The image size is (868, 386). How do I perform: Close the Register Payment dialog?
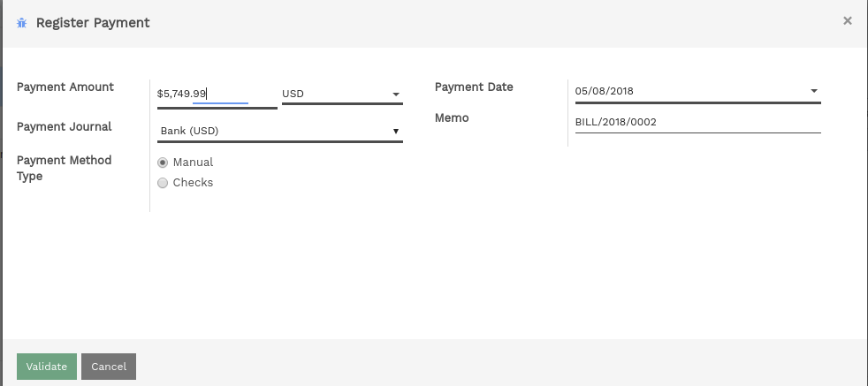(847, 21)
